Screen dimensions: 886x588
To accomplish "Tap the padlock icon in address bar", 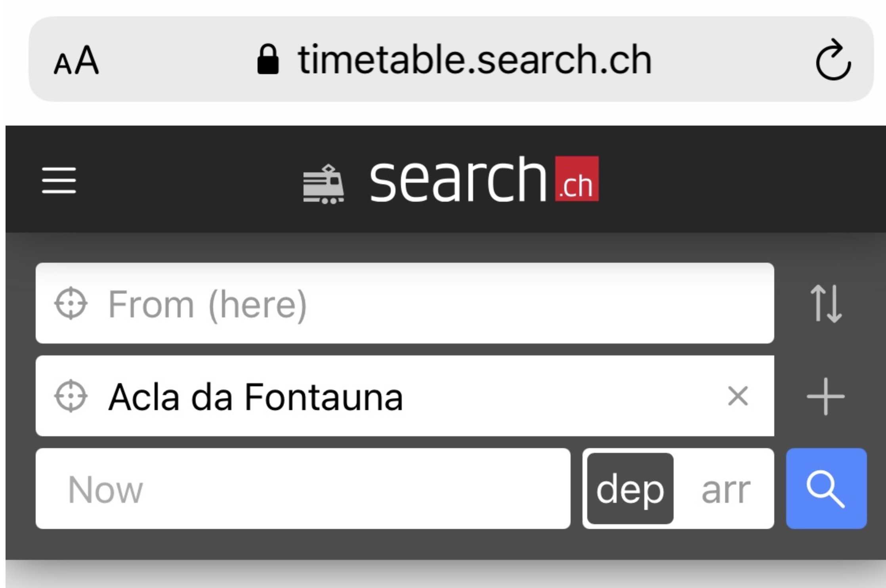I will pyautogui.click(x=268, y=59).
